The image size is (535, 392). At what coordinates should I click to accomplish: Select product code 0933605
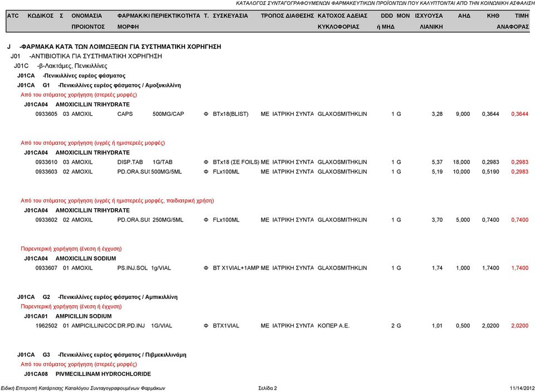46,114
